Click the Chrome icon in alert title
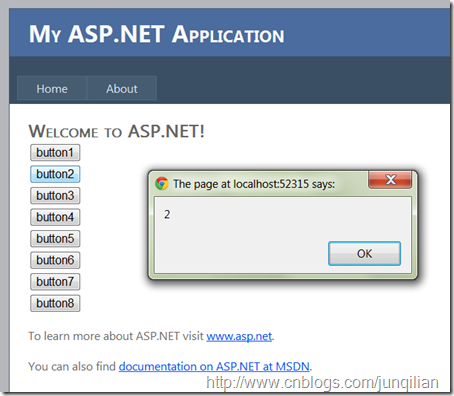 pos(162,184)
